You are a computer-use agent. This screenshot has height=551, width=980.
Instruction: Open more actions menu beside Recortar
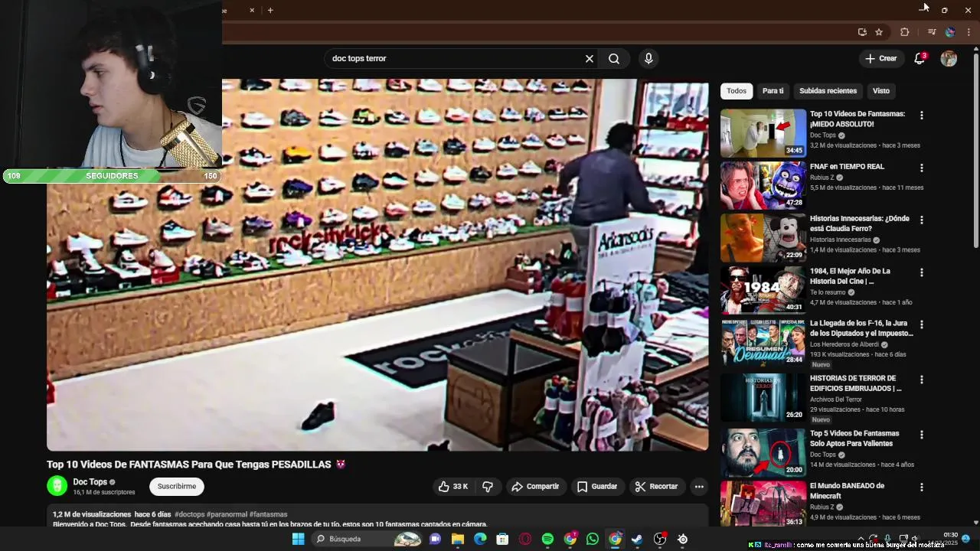click(x=698, y=487)
